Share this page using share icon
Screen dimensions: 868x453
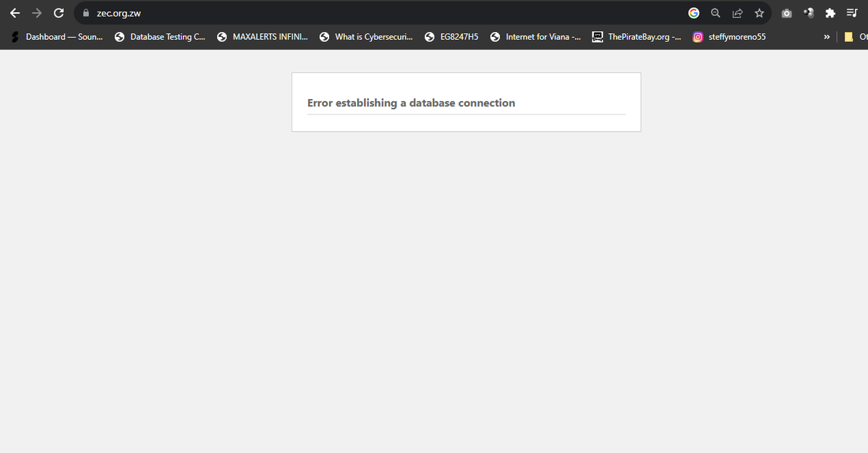[x=737, y=13]
